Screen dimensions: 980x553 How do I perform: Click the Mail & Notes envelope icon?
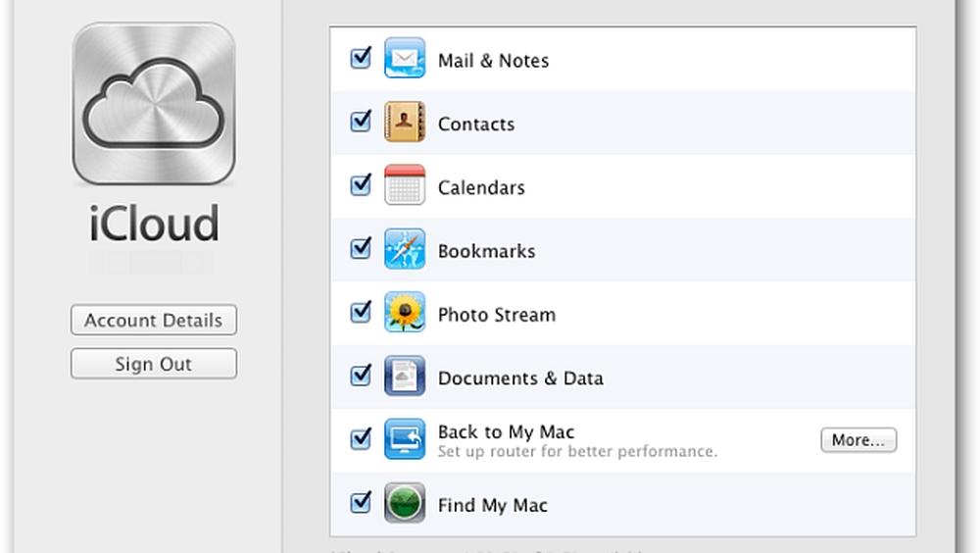coord(404,59)
